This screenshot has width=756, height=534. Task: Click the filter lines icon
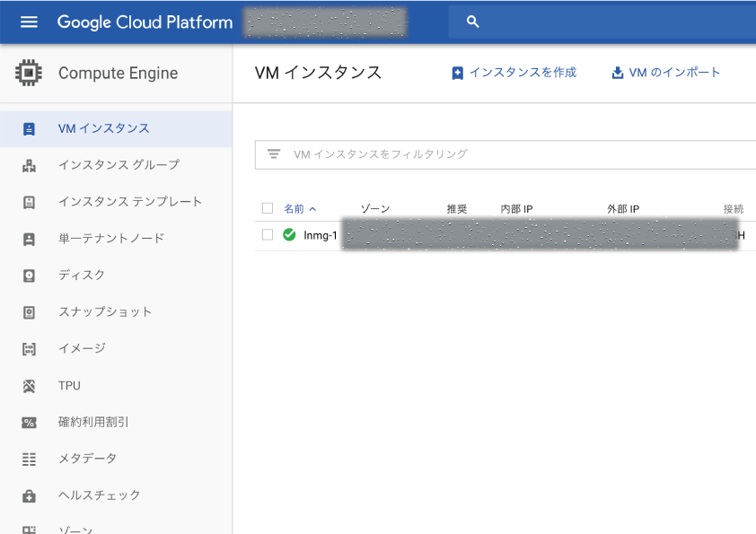[274, 154]
